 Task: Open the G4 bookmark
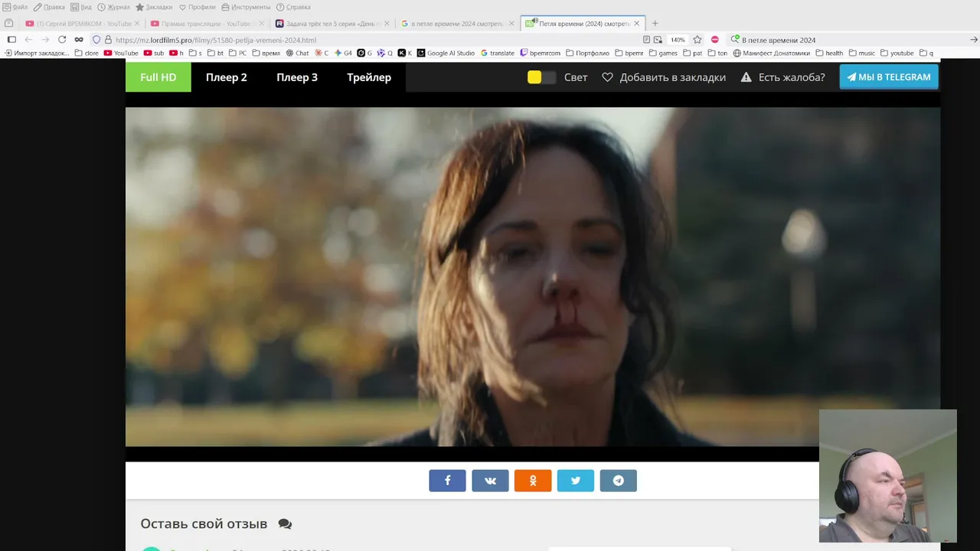343,54
